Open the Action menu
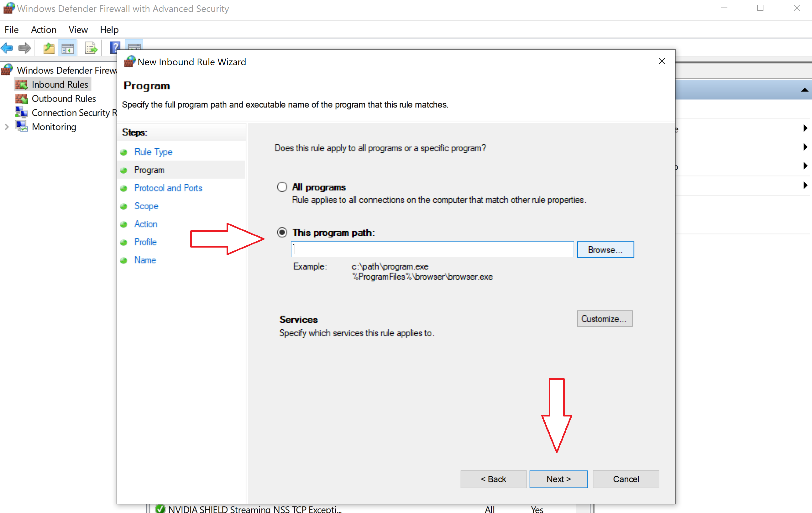 coord(44,30)
